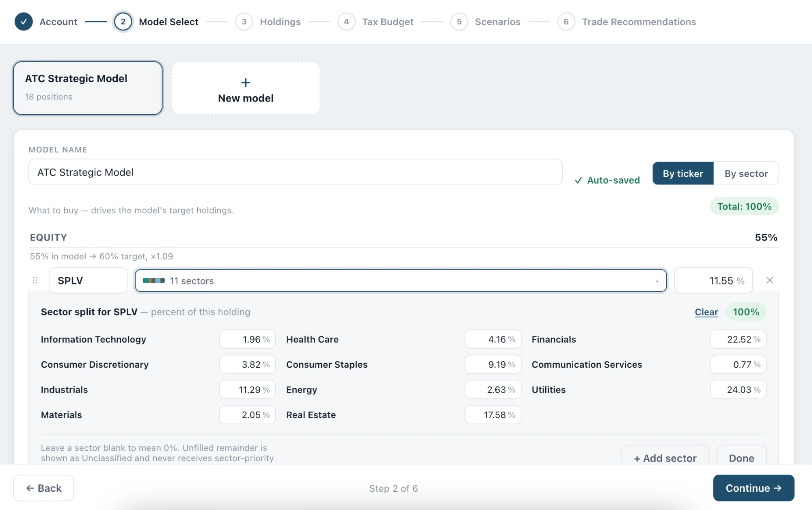This screenshot has width=812, height=510.
Task: Create a New model
Action: point(246,88)
